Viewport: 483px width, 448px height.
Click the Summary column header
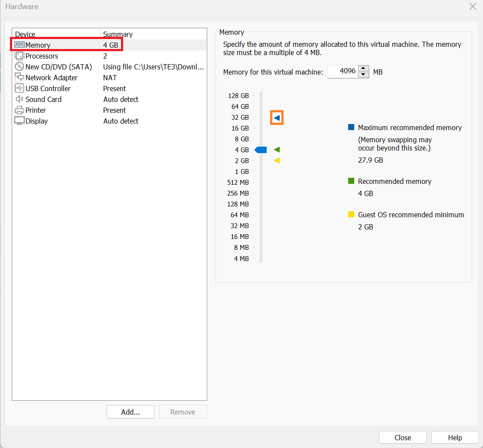[x=153, y=34]
